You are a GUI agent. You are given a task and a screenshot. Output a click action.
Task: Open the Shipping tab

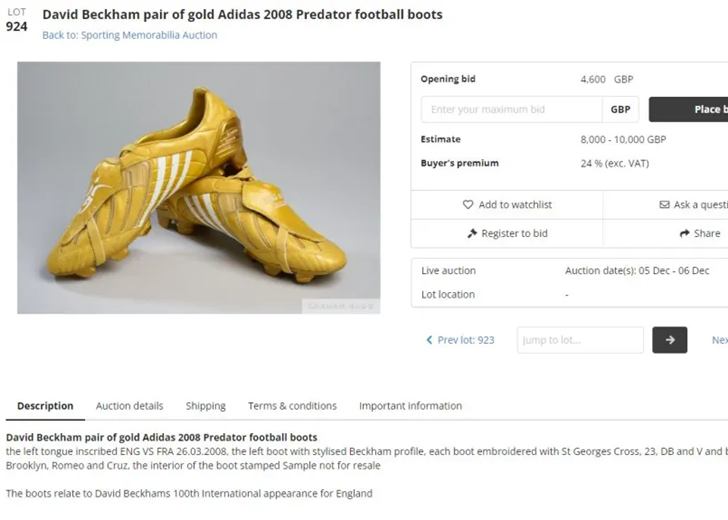coord(205,406)
